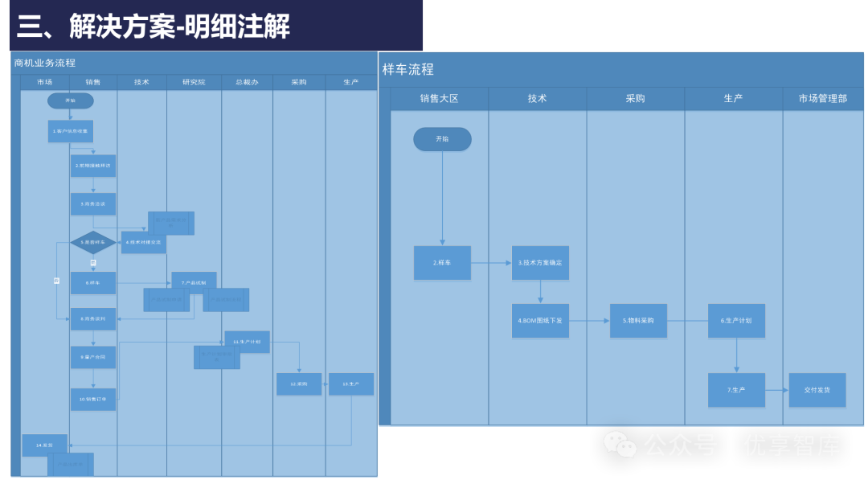Select the 6.样车 step box

(93, 283)
